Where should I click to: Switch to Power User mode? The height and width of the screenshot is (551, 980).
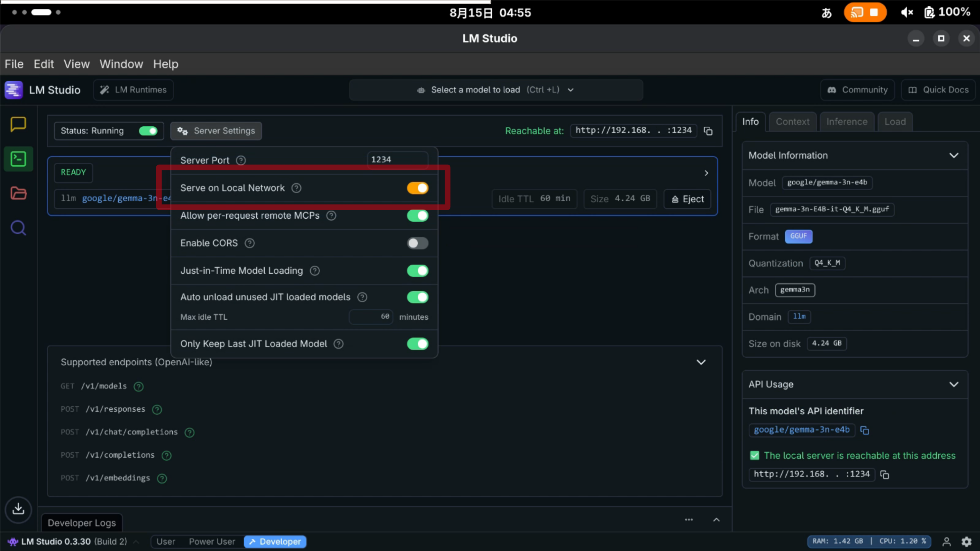212,541
